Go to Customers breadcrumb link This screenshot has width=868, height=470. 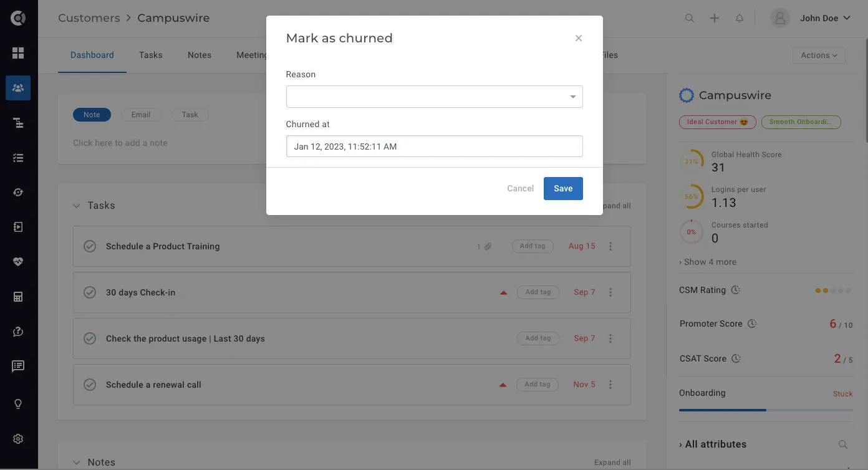coord(89,18)
